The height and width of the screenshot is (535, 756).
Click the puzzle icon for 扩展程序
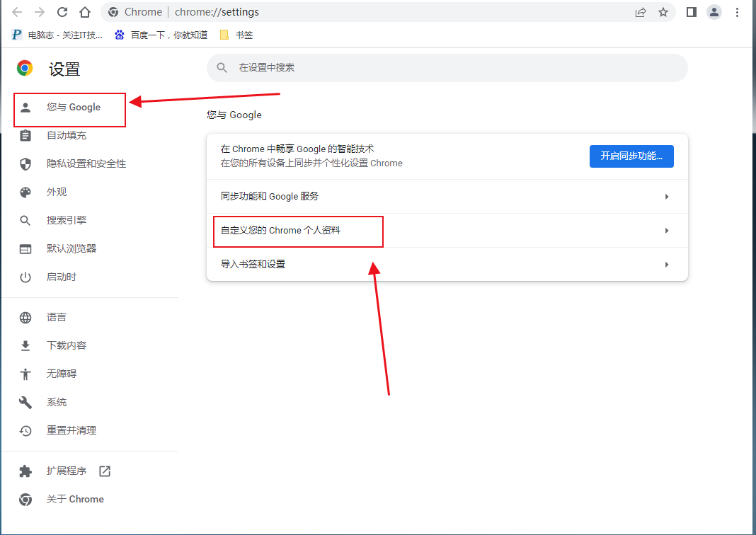click(25, 471)
